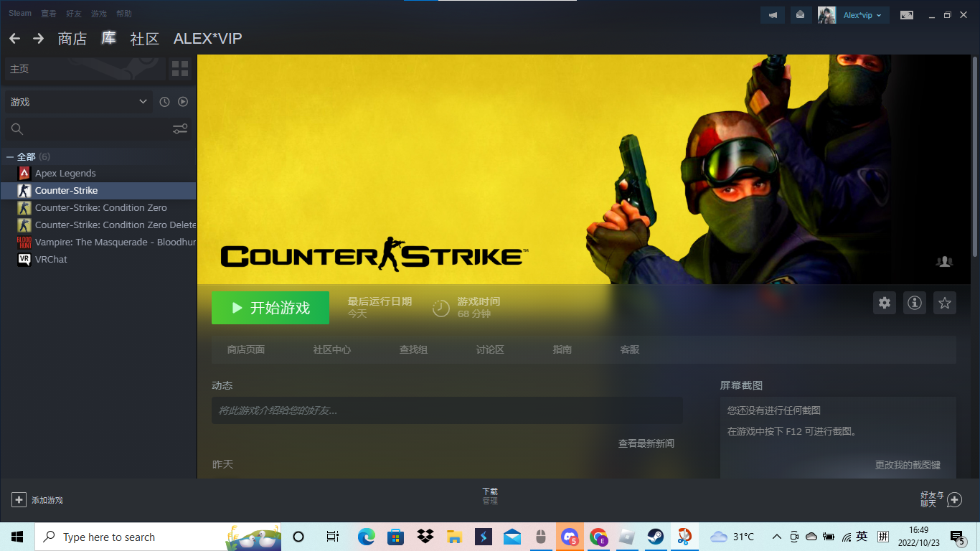
Task: Open the 好友 menu
Action: [73, 14]
